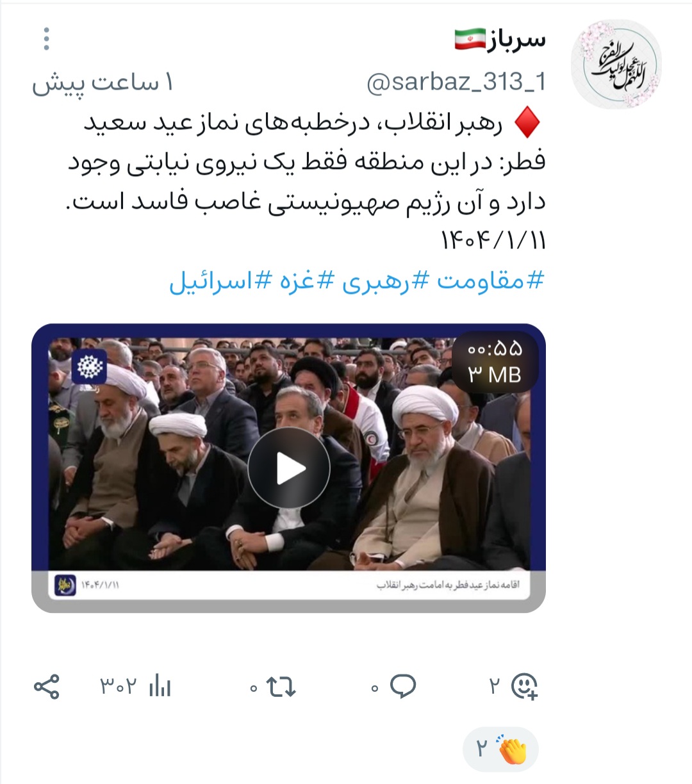Screen dimensions: 692x784
Task: Open the @sarbaz_313_1 username handle
Action: coord(456,82)
